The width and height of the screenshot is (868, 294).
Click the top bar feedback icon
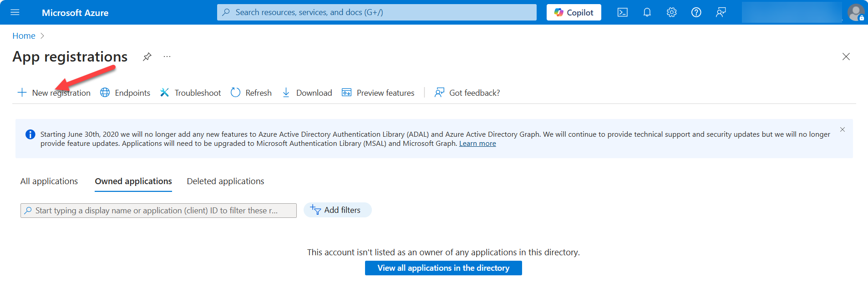point(721,12)
